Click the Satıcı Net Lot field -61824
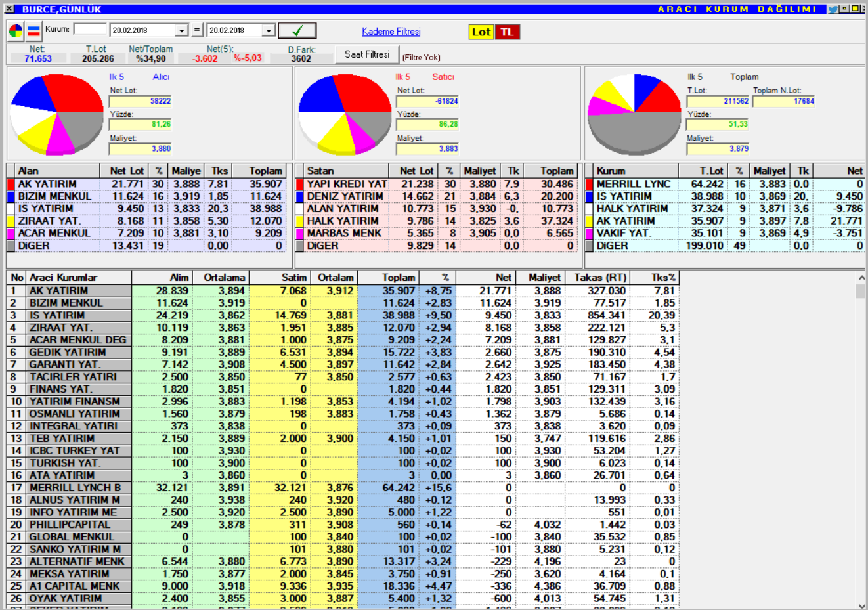 (427, 101)
